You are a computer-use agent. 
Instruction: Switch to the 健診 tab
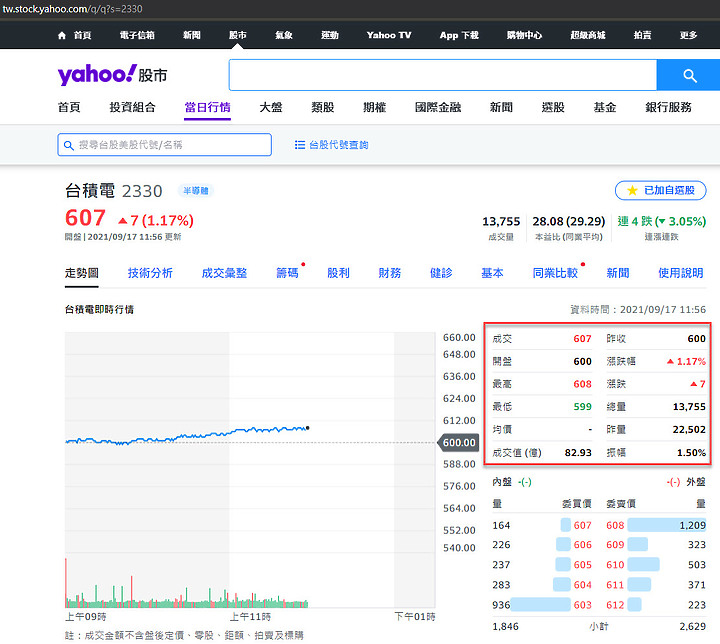441,273
